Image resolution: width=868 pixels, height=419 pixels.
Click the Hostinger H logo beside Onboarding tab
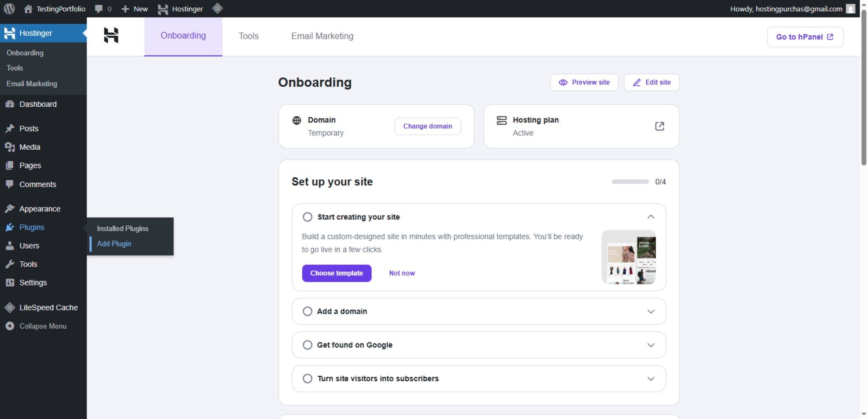(x=111, y=35)
